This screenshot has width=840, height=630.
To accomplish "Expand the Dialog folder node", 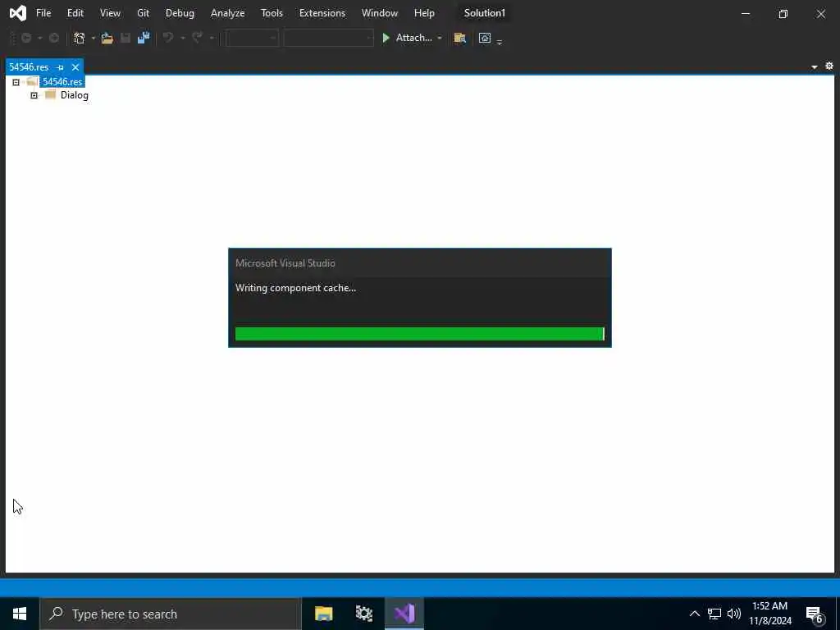I will point(34,95).
